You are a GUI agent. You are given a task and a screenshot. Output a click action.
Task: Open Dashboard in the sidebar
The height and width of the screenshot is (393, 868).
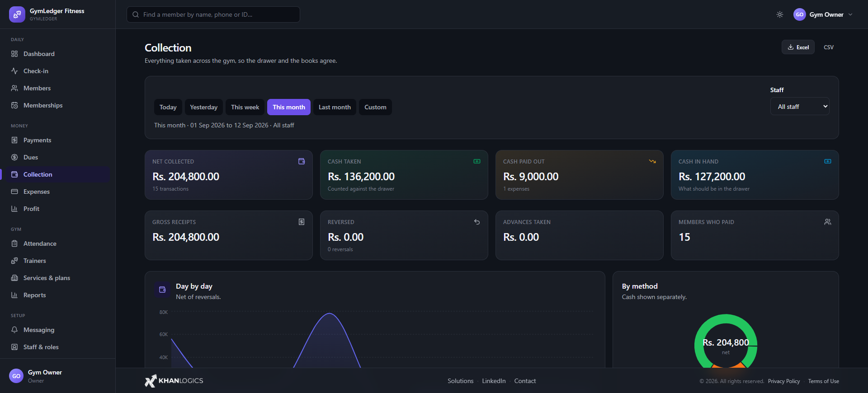click(x=58, y=54)
